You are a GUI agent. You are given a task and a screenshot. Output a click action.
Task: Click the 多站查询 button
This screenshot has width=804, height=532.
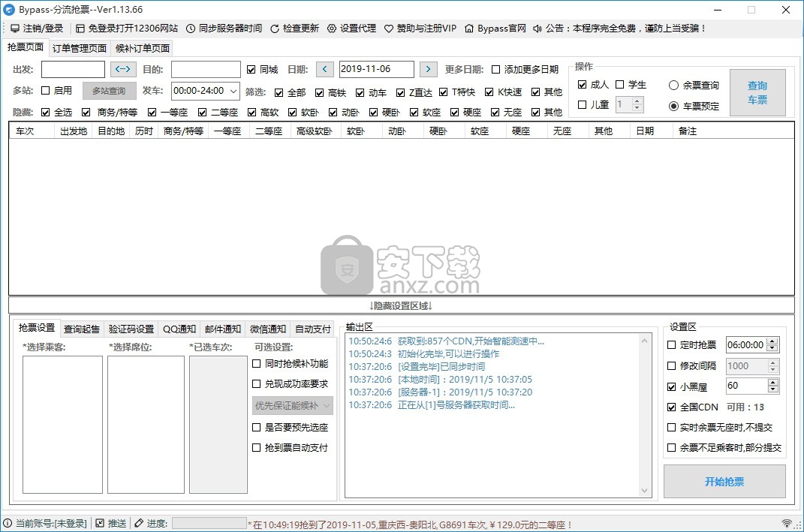(109, 91)
